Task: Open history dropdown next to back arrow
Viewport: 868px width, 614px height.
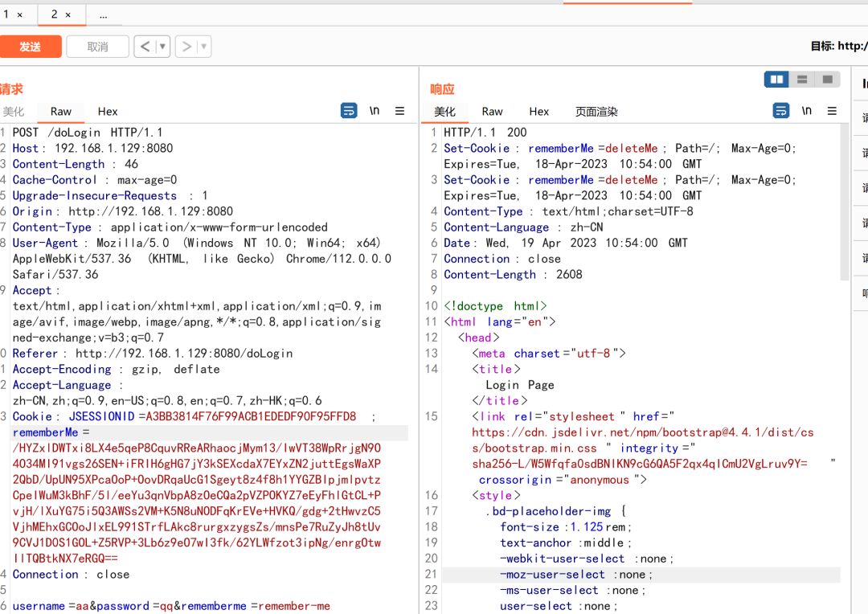Action: 162,47
